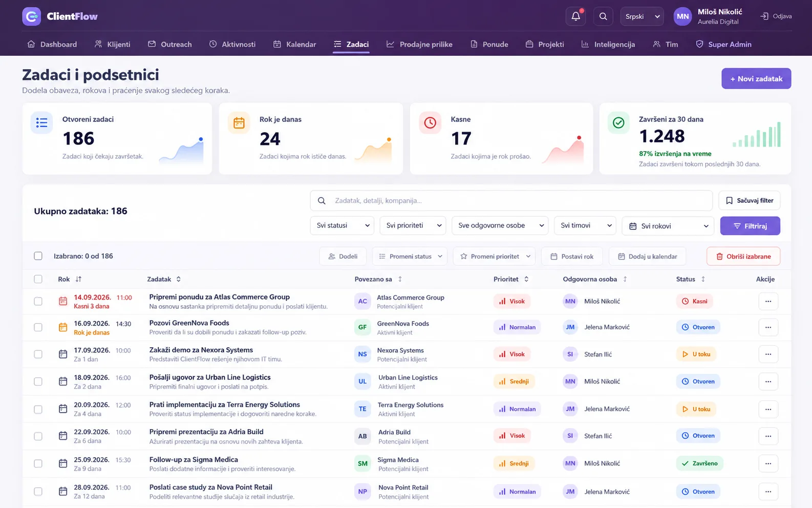Viewport: 812px width, 508px height.
Task: Open actions menu for Nova Point Retail task
Action: pyautogui.click(x=768, y=492)
